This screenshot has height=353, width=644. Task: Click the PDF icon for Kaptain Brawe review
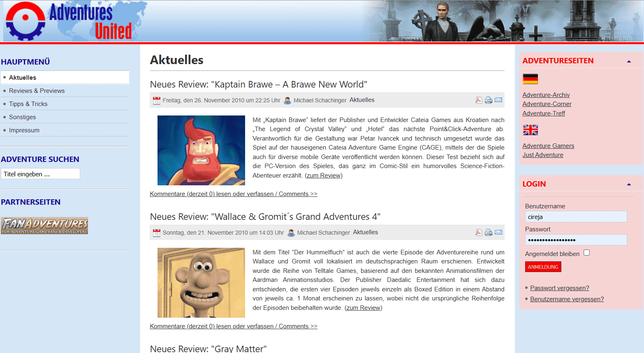[x=479, y=100]
